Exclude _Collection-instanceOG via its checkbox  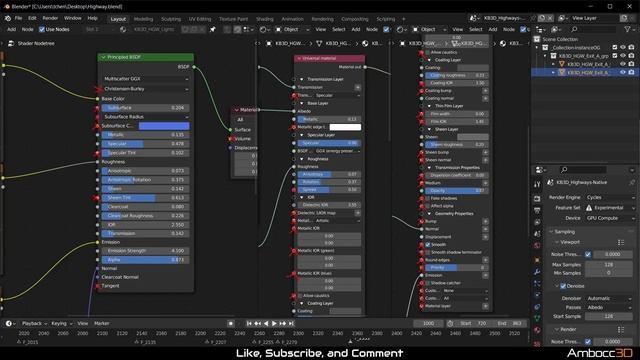click(615, 47)
